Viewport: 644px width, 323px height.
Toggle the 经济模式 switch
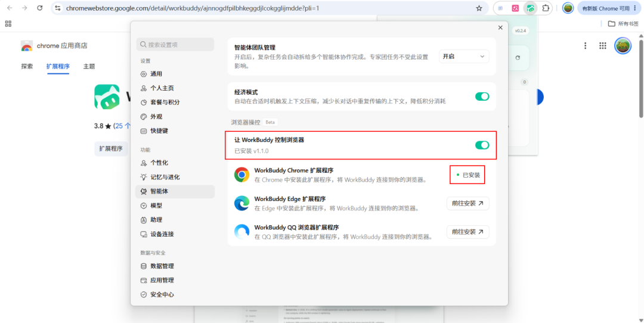click(482, 97)
